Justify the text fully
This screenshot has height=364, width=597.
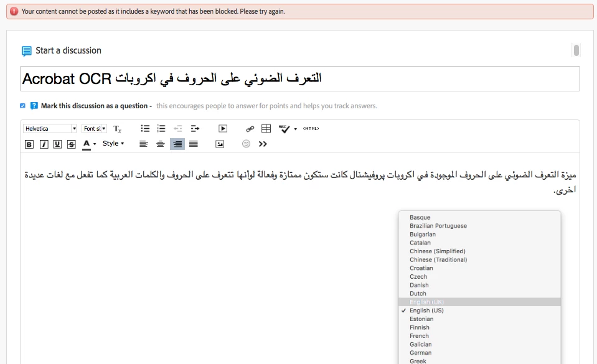(194, 144)
